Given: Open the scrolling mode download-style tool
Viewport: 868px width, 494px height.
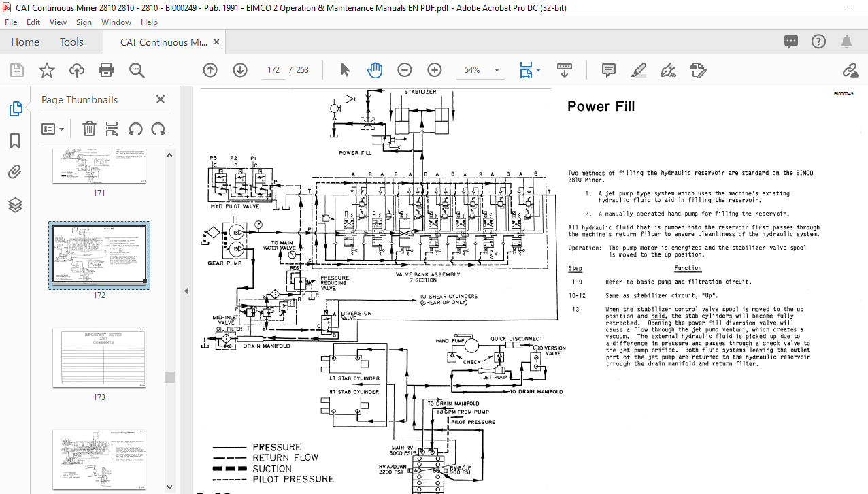Looking at the screenshot, I should coord(565,70).
